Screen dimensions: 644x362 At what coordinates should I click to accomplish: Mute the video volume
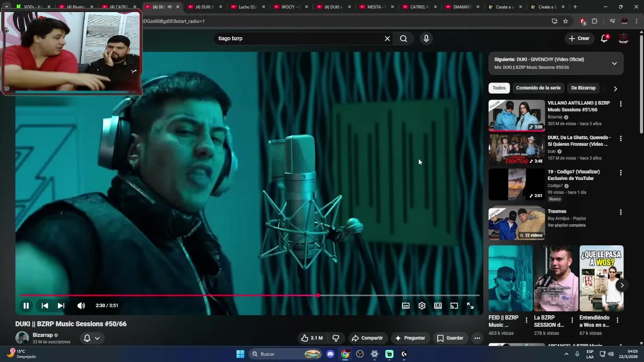pyautogui.click(x=81, y=306)
